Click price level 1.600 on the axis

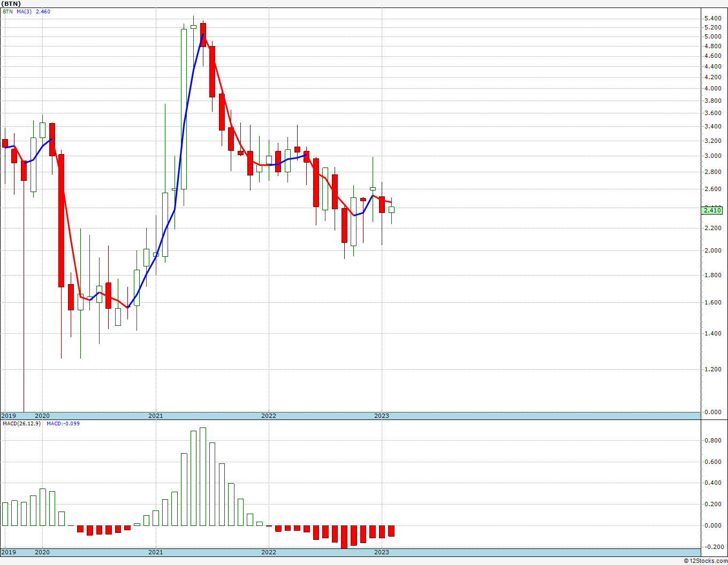(712, 302)
